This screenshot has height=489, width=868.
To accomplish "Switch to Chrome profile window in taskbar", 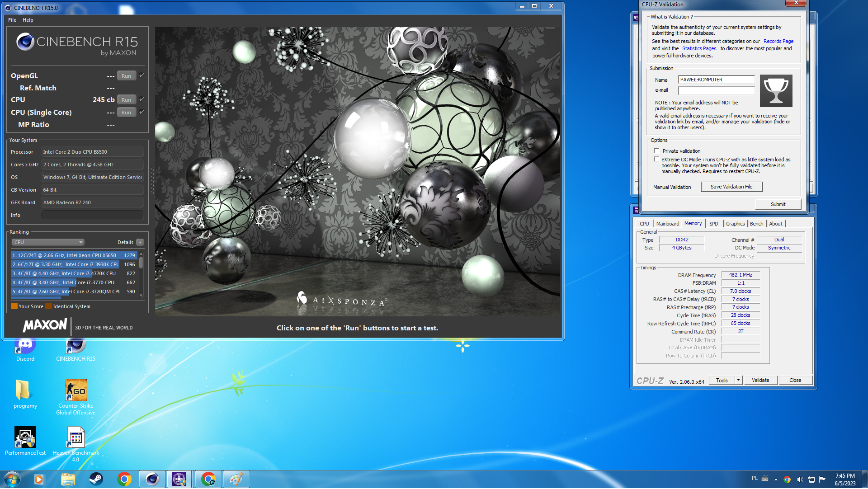I will coord(208,480).
